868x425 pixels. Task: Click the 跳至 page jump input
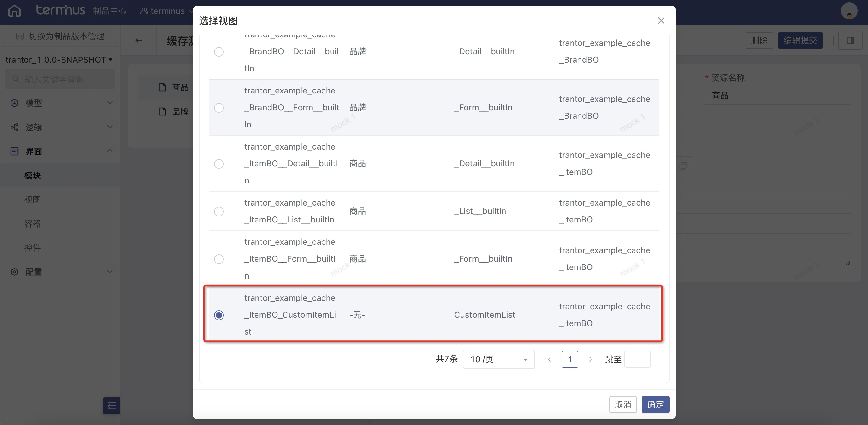[637, 359]
